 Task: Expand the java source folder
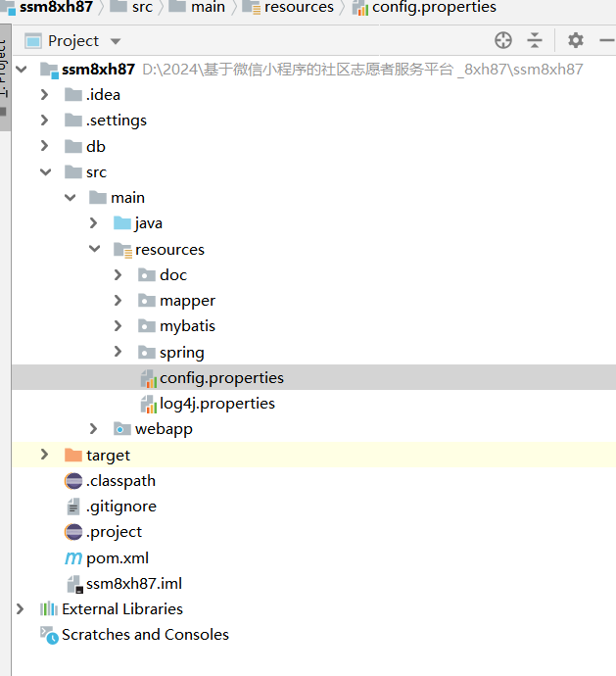pos(94,223)
